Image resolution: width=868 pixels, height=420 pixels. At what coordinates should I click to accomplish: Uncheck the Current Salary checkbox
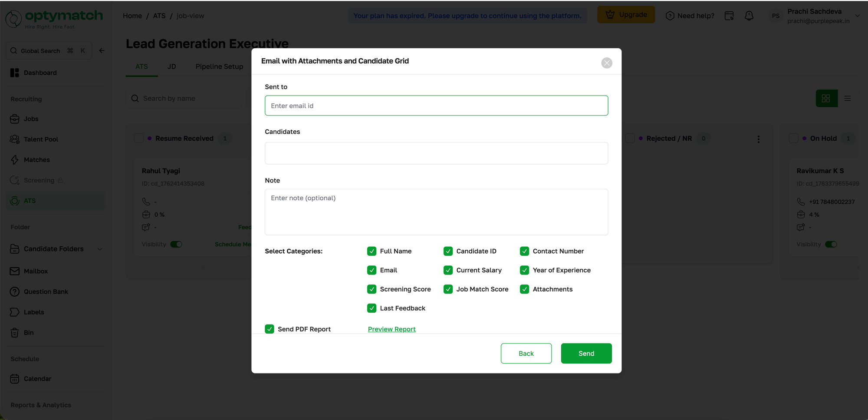click(448, 270)
